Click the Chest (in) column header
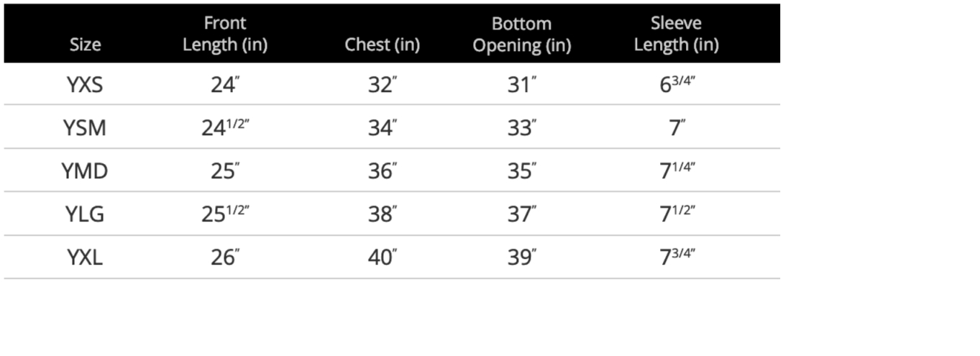The width and height of the screenshot is (980, 356). click(382, 45)
